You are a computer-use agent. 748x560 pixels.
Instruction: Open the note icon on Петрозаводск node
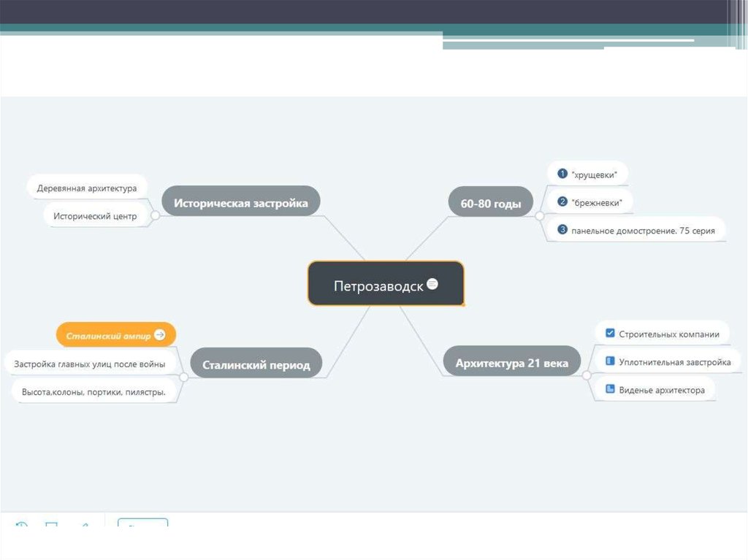pyautogui.click(x=432, y=284)
